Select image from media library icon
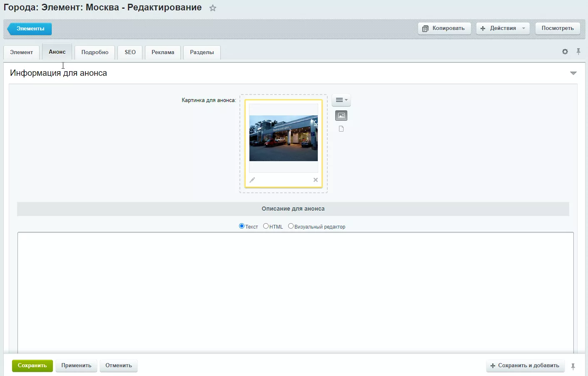 click(x=341, y=116)
